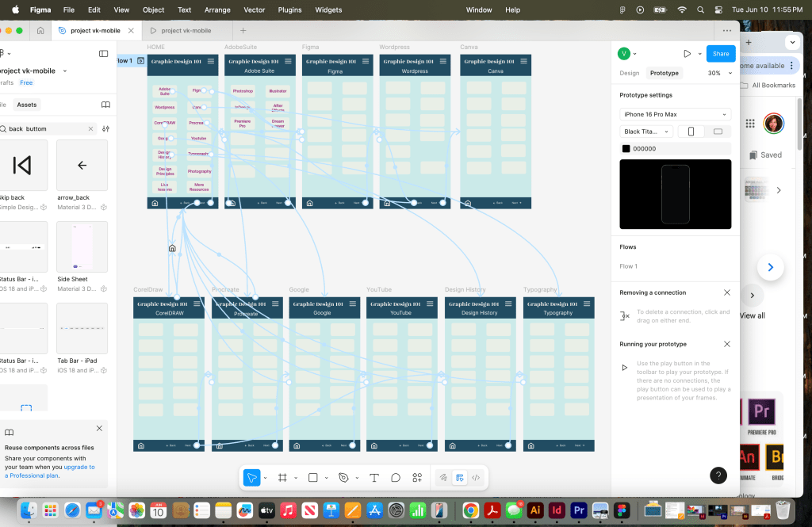Open the Plugins menu

[289, 10]
